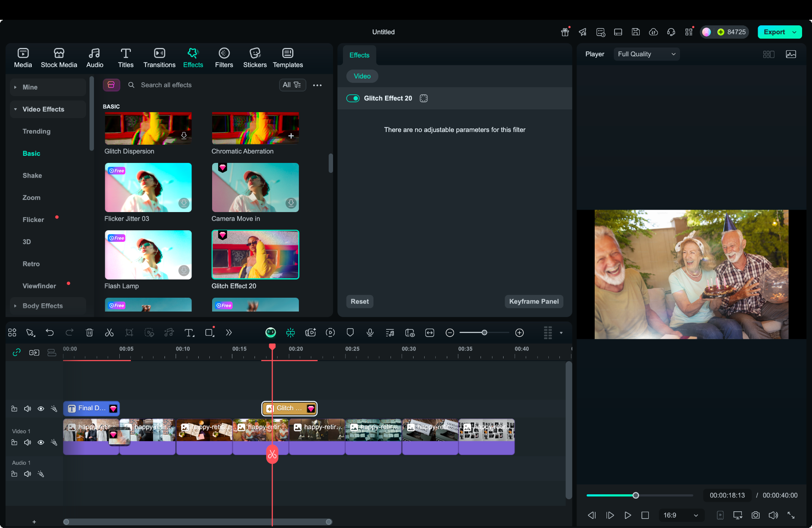Image resolution: width=812 pixels, height=528 pixels.
Task: Switch to the Titles tab
Action: 126,58
